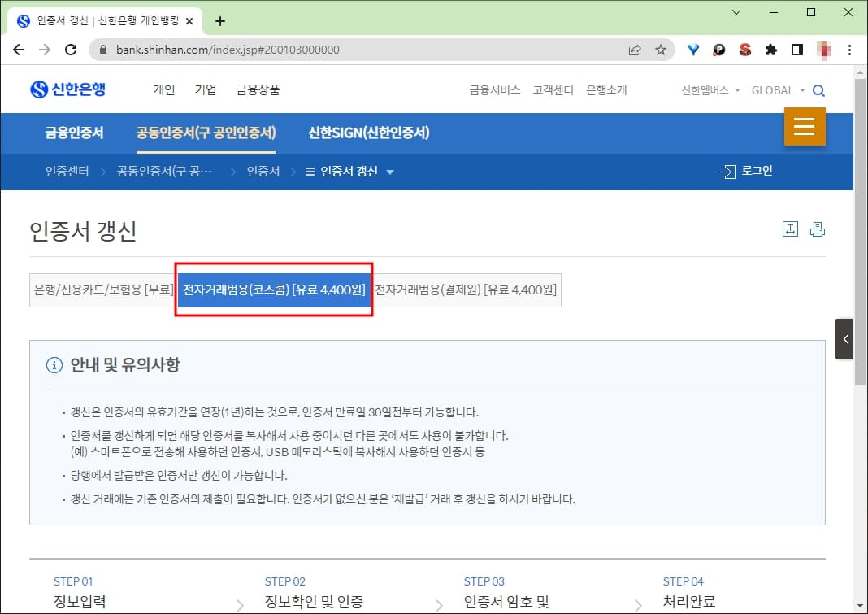Image resolution: width=868 pixels, height=614 pixels.
Task: Click the text size adjustment icon
Action: pyautogui.click(x=790, y=229)
